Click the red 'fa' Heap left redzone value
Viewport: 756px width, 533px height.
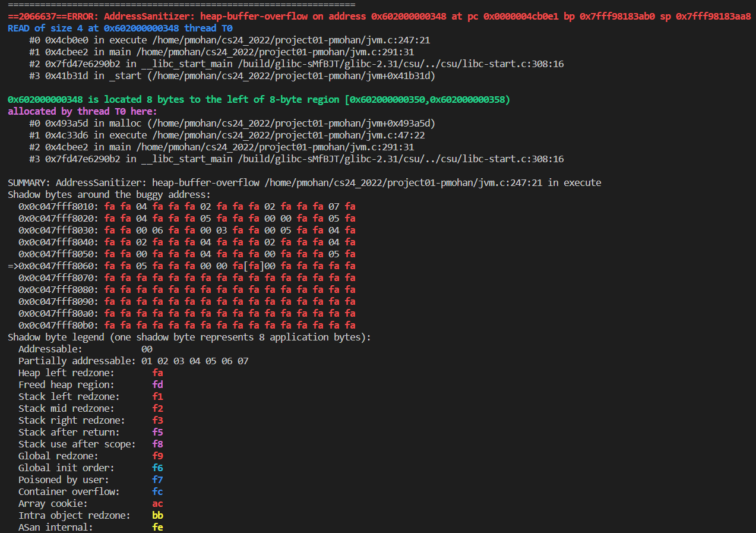coord(157,373)
